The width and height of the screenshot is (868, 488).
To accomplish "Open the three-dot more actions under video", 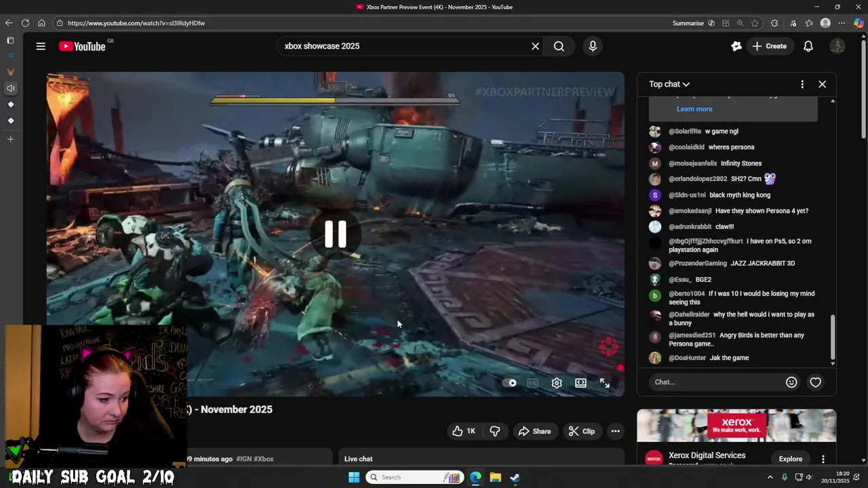I will [615, 431].
